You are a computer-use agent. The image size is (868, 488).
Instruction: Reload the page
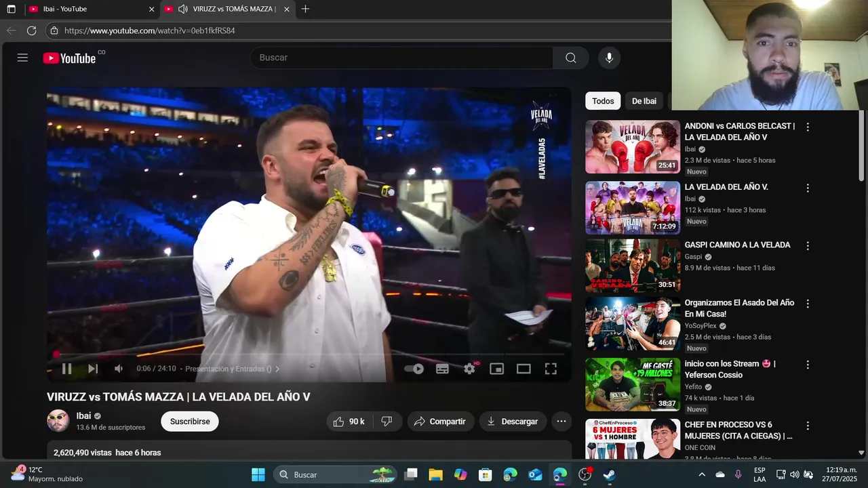click(31, 30)
